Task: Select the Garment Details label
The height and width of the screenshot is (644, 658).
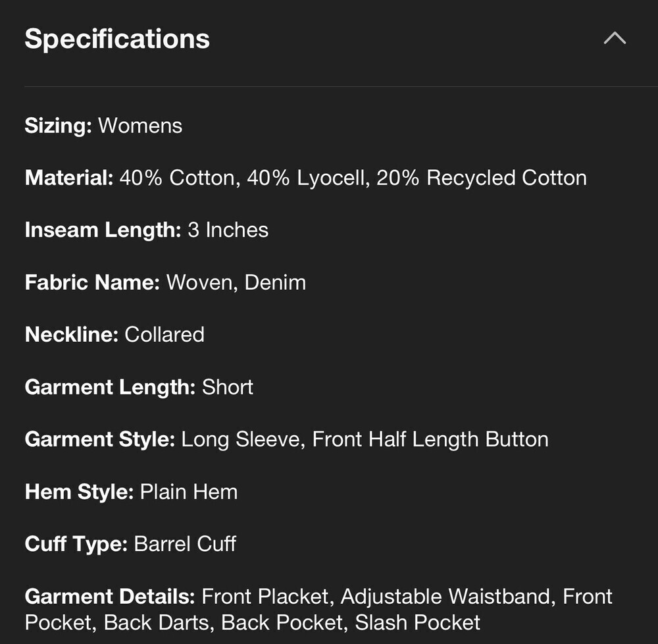Action: coord(110,596)
